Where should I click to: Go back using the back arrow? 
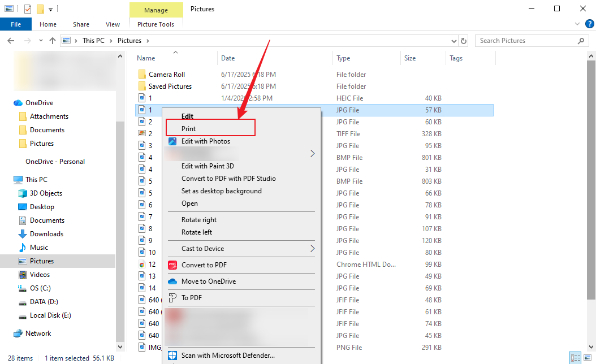point(10,40)
